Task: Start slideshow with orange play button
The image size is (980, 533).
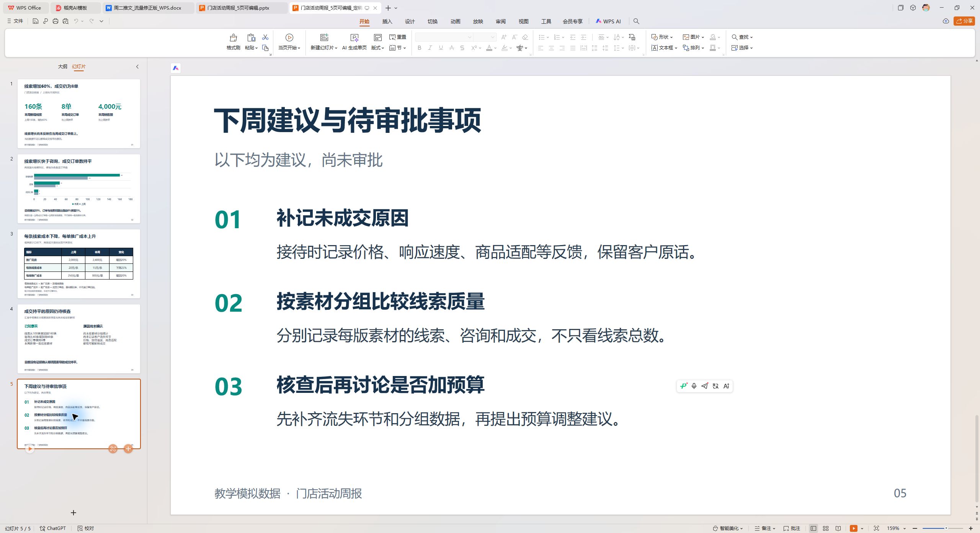Action: (x=854, y=528)
